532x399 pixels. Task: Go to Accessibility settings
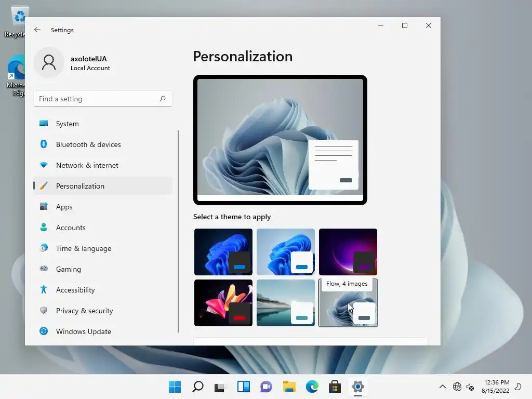click(103, 290)
